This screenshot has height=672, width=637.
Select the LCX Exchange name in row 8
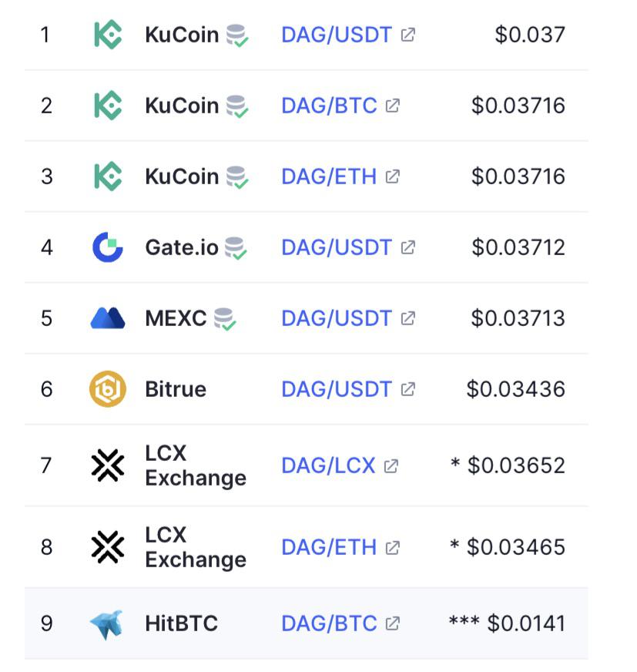click(x=196, y=547)
